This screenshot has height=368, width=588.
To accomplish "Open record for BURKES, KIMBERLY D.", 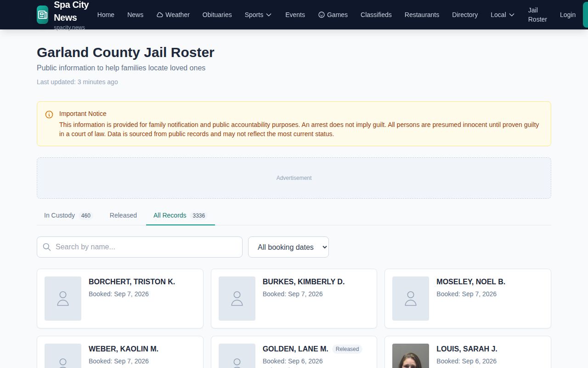I will click(x=294, y=299).
